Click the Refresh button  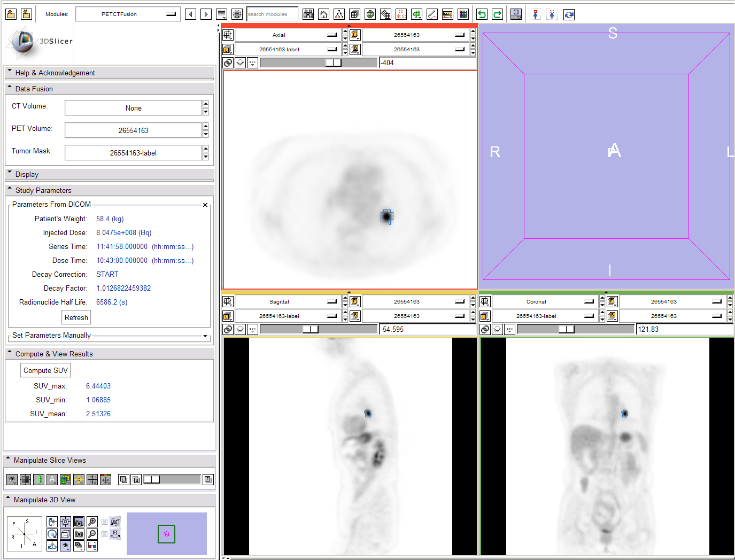pyautogui.click(x=76, y=317)
